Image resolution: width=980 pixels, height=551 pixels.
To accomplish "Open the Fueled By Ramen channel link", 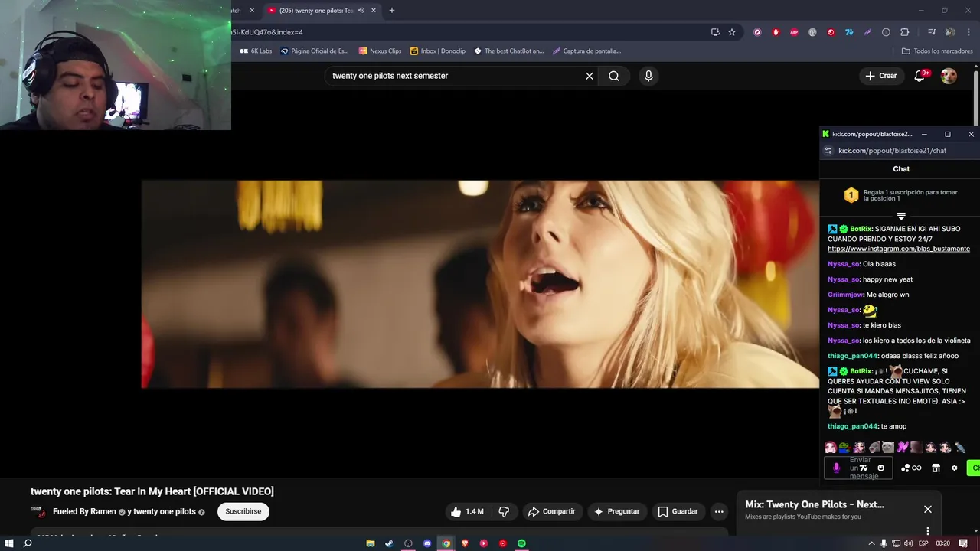I will pyautogui.click(x=84, y=511).
